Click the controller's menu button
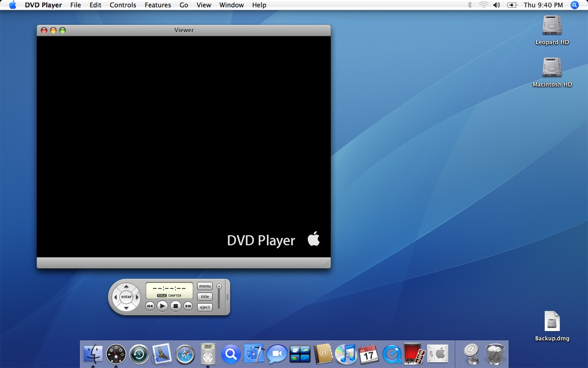Viewport: 588px width, 368px height. (x=205, y=286)
